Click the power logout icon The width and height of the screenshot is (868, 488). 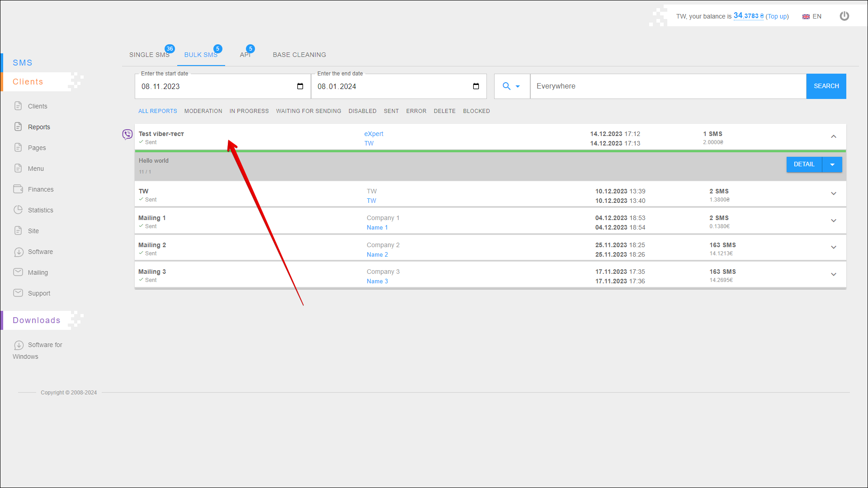click(844, 16)
